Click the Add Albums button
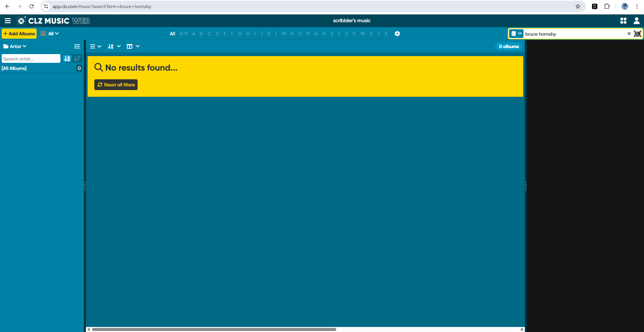This screenshot has width=644, height=332. pyautogui.click(x=19, y=34)
